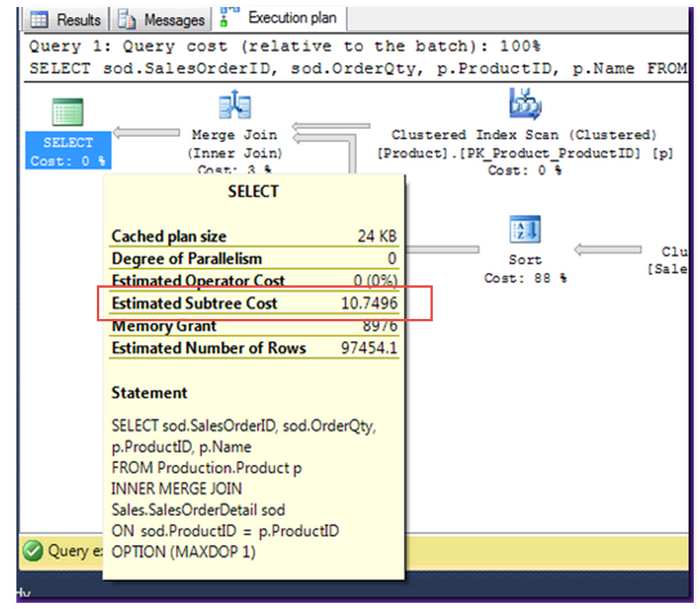Click the green checkmark status icon

33,550
